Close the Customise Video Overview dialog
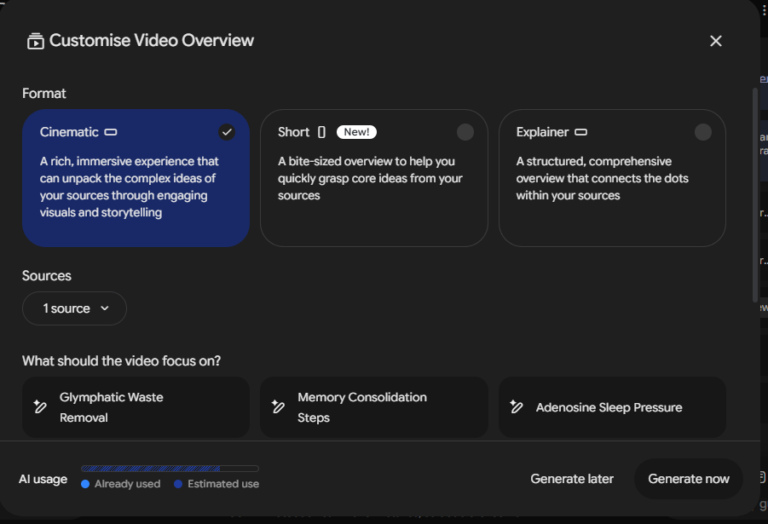Image resolution: width=768 pixels, height=524 pixels. click(716, 41)
